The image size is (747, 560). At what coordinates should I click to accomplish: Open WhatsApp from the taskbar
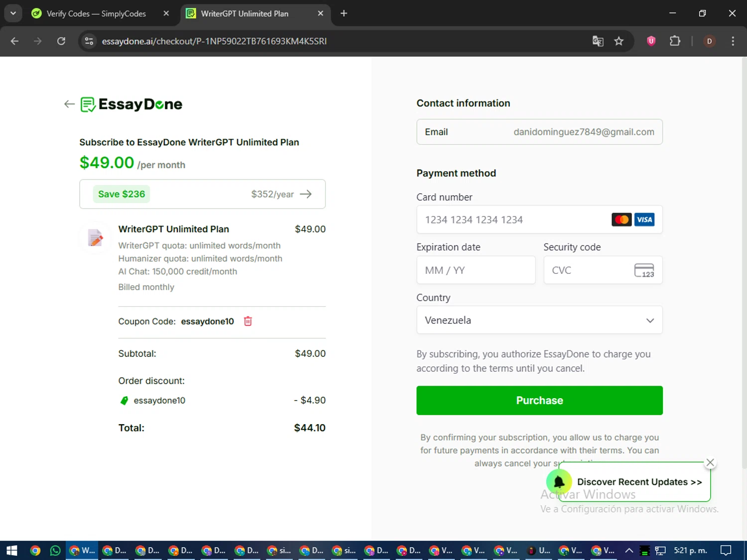pos(55,551)
